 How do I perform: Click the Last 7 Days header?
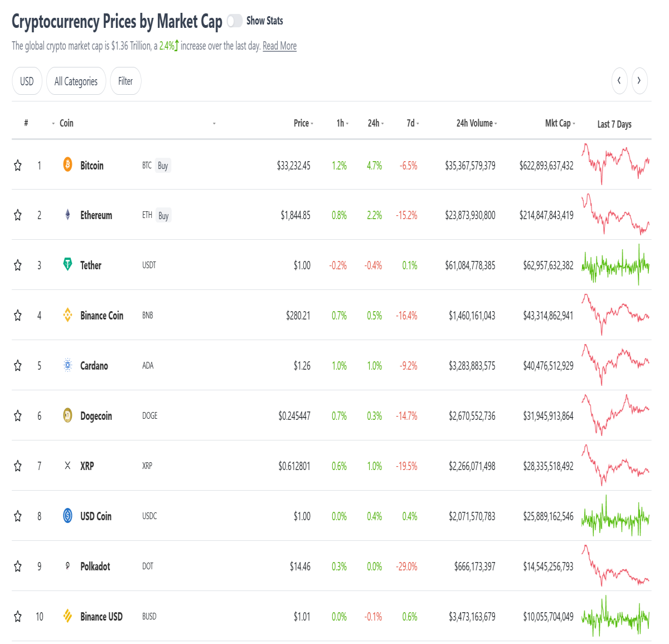click(614, 124)
